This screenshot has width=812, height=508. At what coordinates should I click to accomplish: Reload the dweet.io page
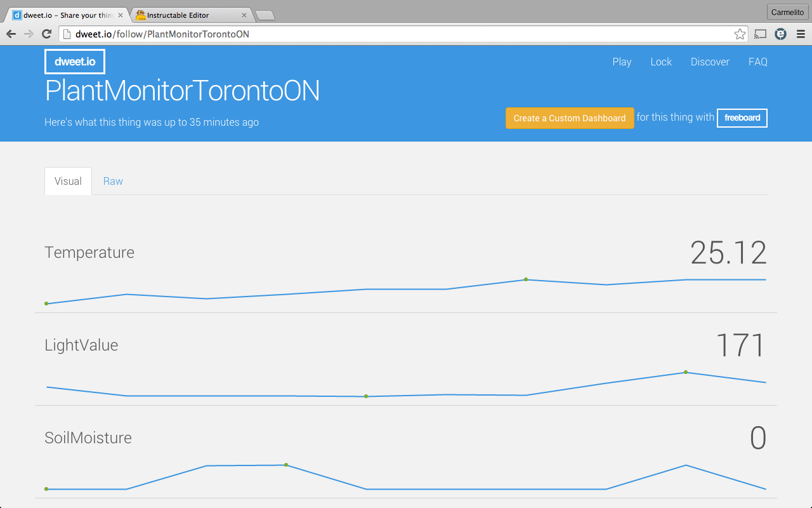(x=46, y=34)
